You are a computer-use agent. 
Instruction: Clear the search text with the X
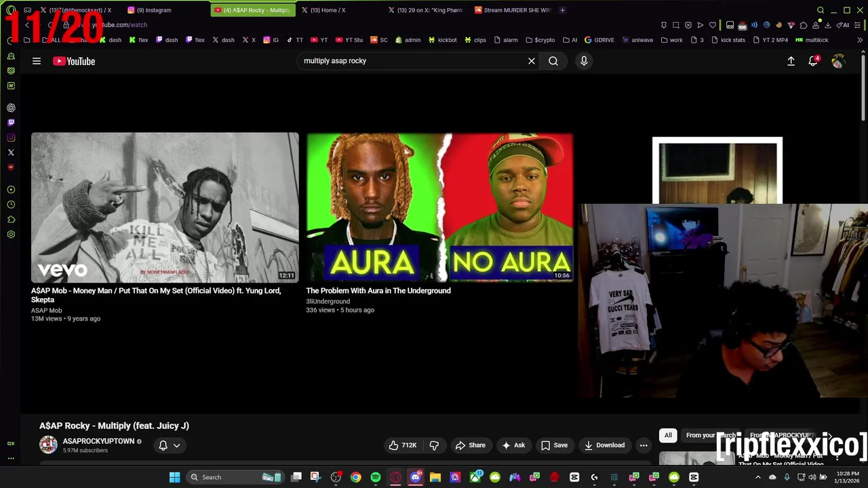pos(532,61)
